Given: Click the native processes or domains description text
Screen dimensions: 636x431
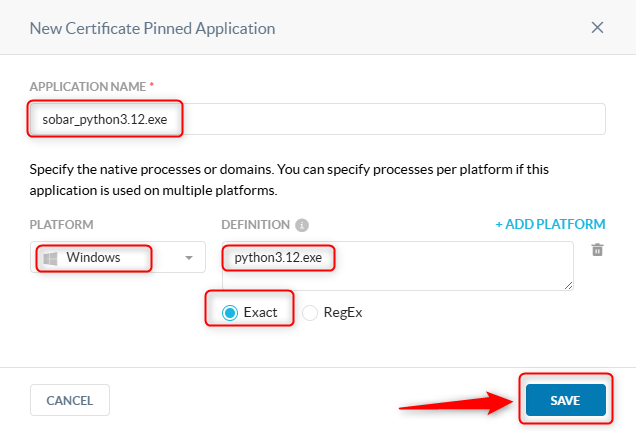Looking at the screenshot, I should point(289,180).
